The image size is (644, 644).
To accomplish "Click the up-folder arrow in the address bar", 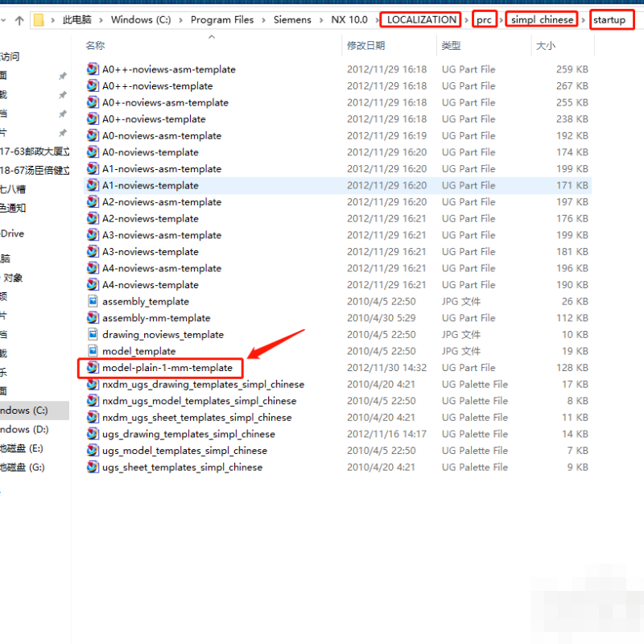I will tap(19, 20).
